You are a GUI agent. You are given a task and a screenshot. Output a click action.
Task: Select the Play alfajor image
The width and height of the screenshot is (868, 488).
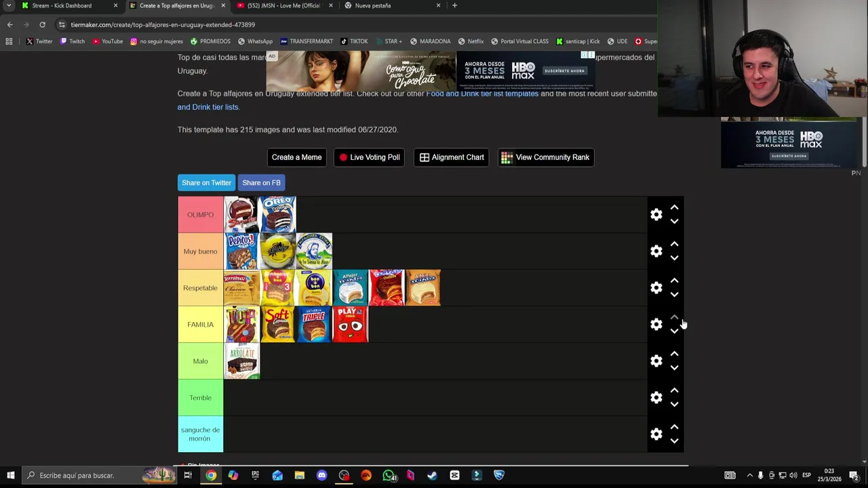tap(351, 325)
